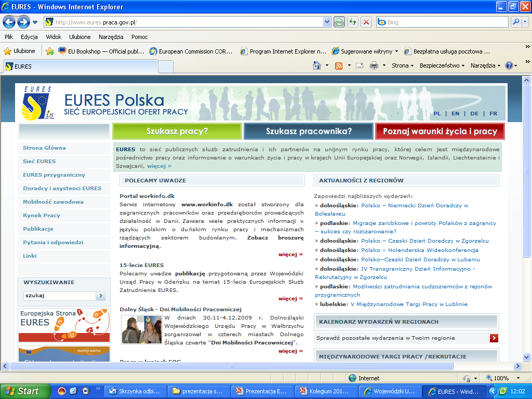Open the Narzędzia menu in menu bar
This screenshot has height=399, width=532.
111,37
